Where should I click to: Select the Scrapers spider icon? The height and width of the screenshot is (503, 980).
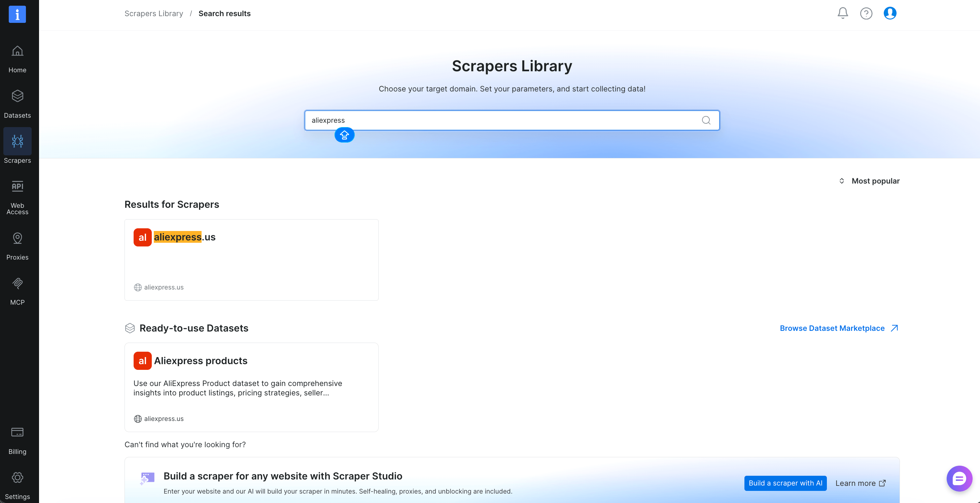coord(17,142)
